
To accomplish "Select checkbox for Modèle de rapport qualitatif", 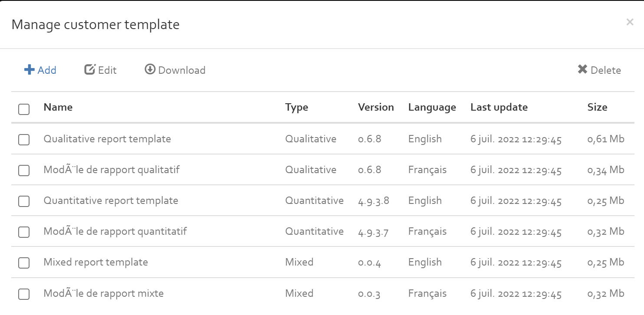I will coord(24,171).
